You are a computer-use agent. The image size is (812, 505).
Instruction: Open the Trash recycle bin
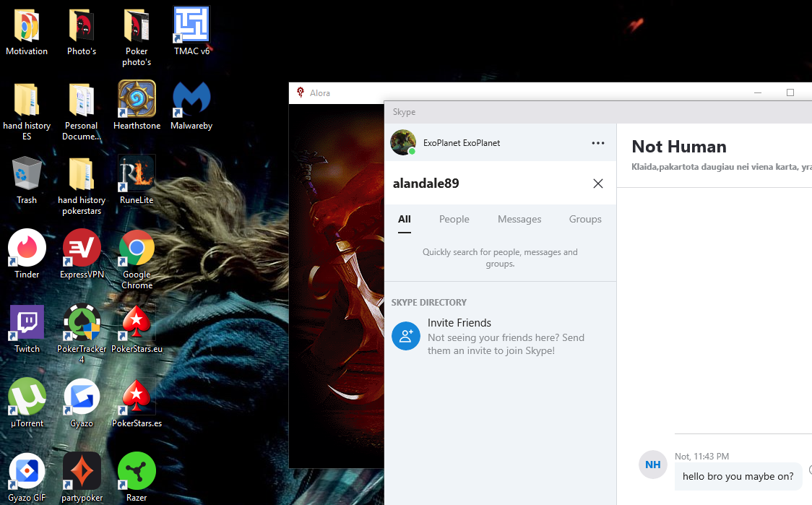27,174
